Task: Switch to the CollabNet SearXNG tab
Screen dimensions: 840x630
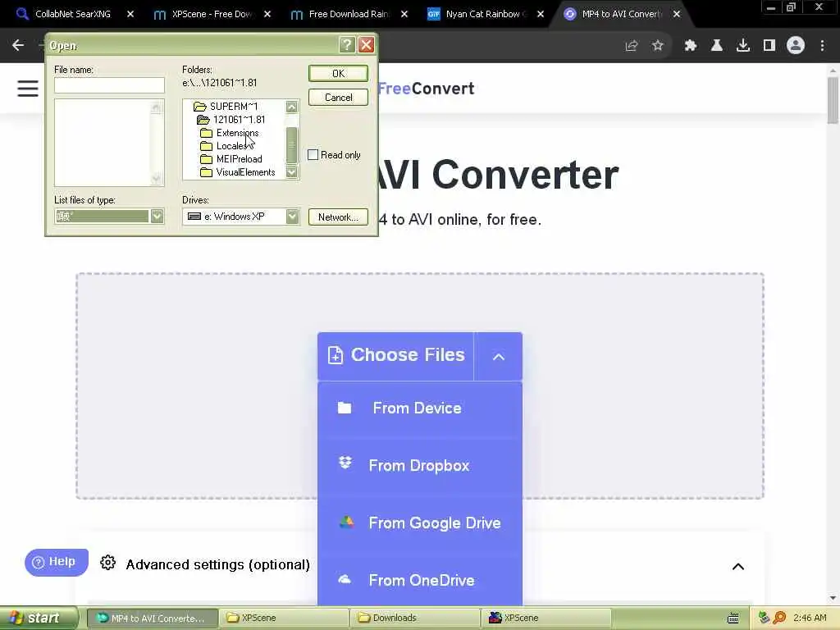Action: pos(73,14)
